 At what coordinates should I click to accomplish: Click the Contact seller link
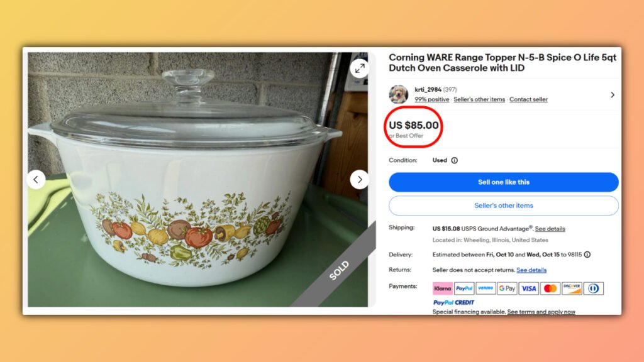coord(528,99)
